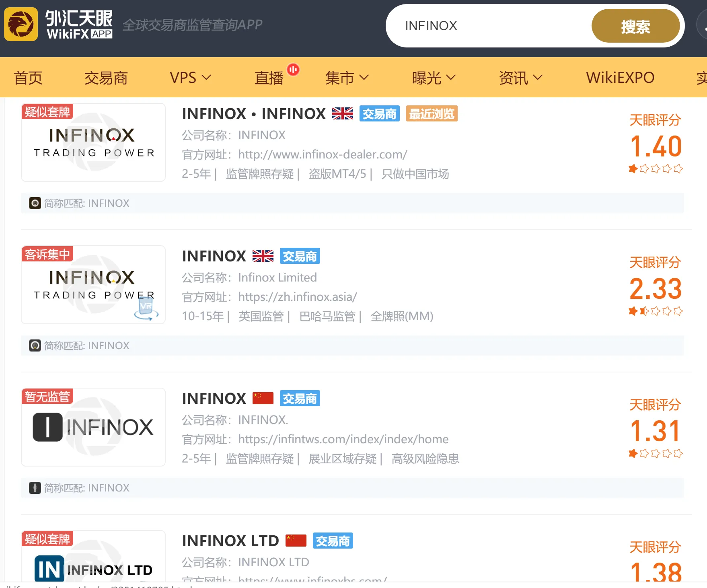Screen dimensions: 707x588
Task: Click the 天眼评分 score 1.40
Action: (656, 146)
